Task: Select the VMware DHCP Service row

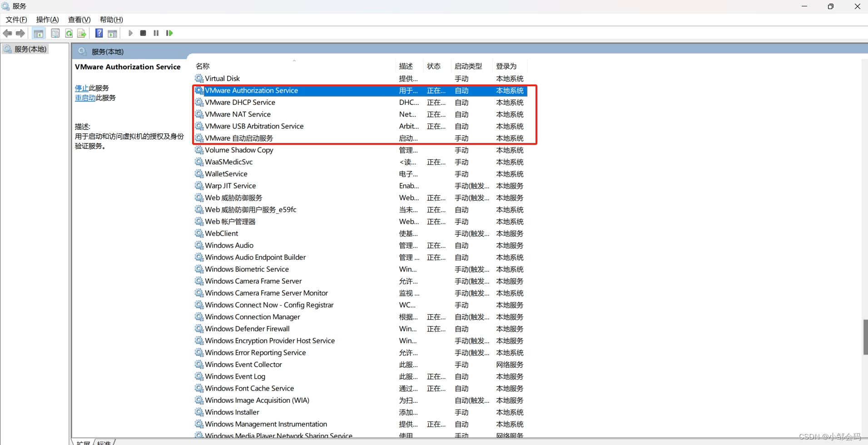Action: pyautogui.click(x=360, y=102)
